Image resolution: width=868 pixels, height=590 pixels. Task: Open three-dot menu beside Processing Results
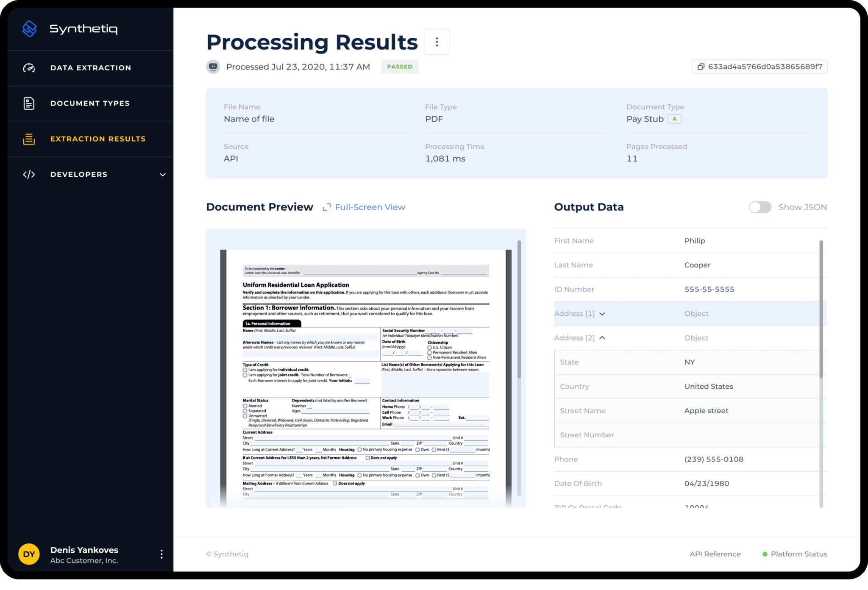437,42
